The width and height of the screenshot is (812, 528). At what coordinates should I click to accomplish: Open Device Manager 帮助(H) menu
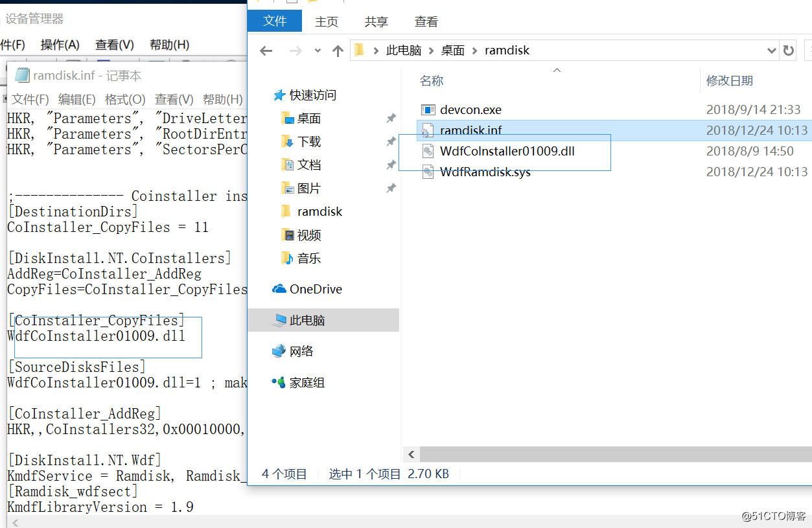point(169,45)
